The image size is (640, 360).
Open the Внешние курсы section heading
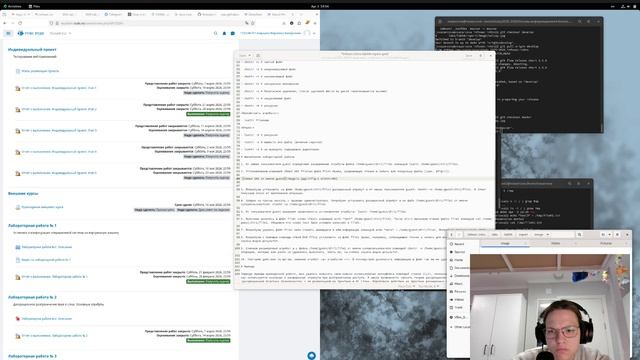click(23, 193)
